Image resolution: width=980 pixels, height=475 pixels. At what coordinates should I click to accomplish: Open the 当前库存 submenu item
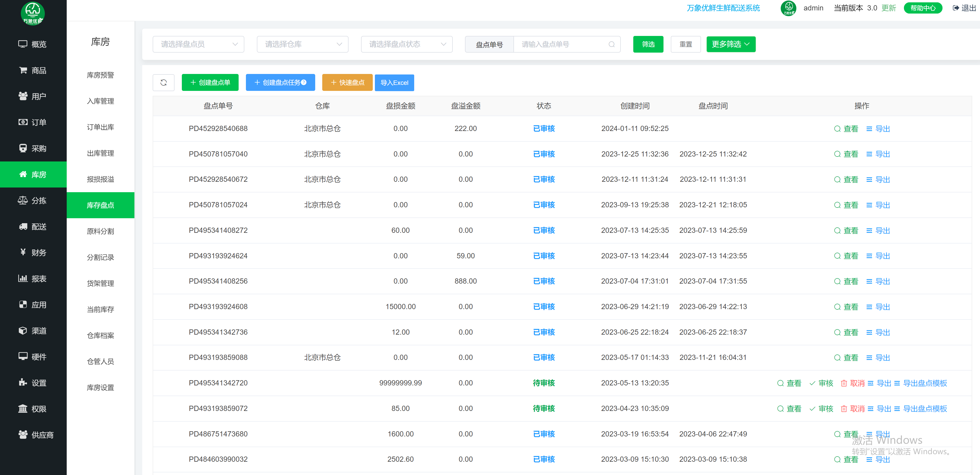coord(101,309)
